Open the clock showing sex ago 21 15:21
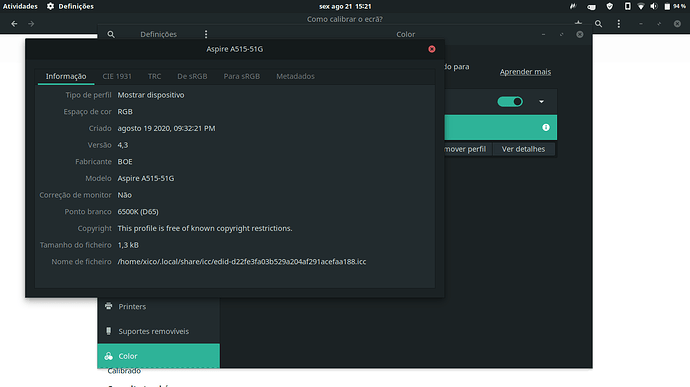Viewport: 690px width, 387px height. point(345,6)
